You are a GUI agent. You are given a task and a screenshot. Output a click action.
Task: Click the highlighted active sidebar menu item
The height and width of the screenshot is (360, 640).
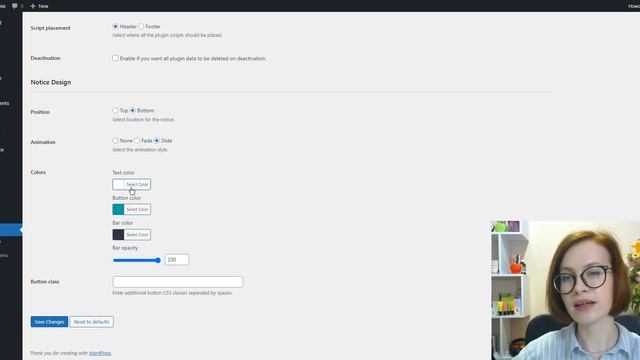11,230
